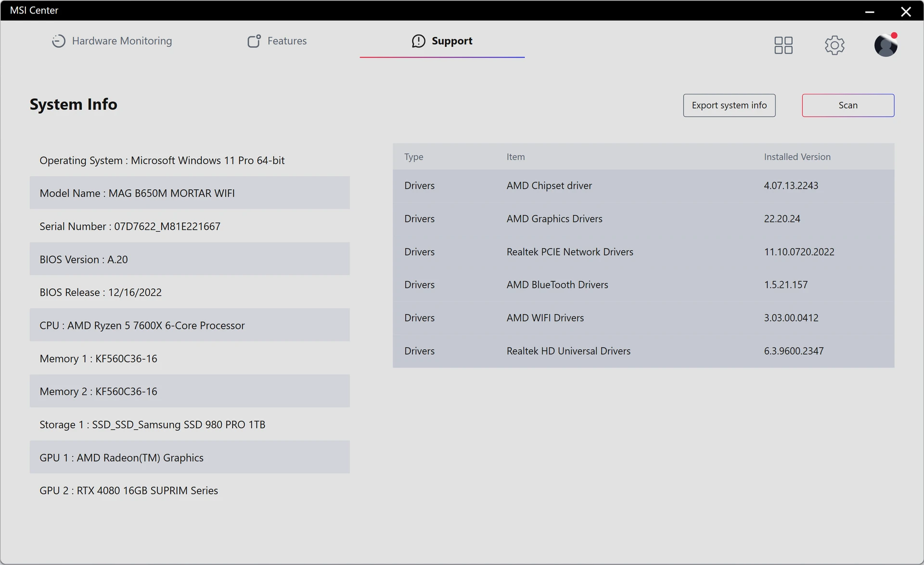Click the Support speech-bubble icon

click(418, 41)
